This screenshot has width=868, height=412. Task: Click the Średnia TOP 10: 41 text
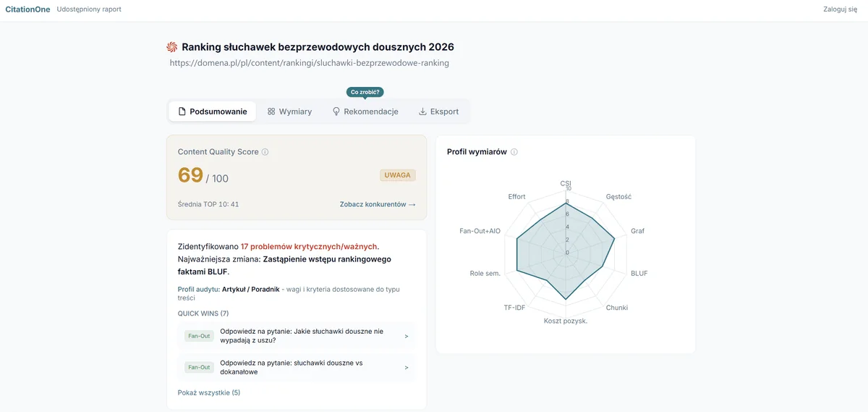coord(208,204)
